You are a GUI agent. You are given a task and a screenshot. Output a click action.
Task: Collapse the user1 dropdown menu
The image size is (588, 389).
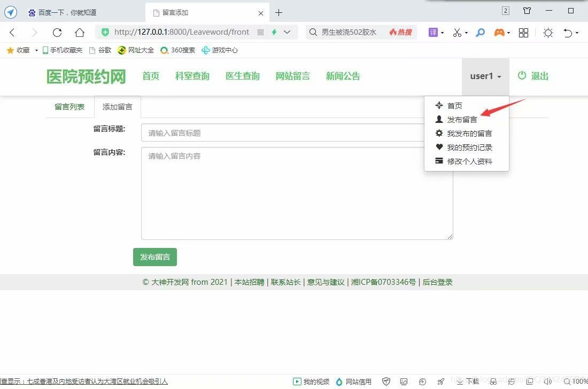[x=485, y=76]
